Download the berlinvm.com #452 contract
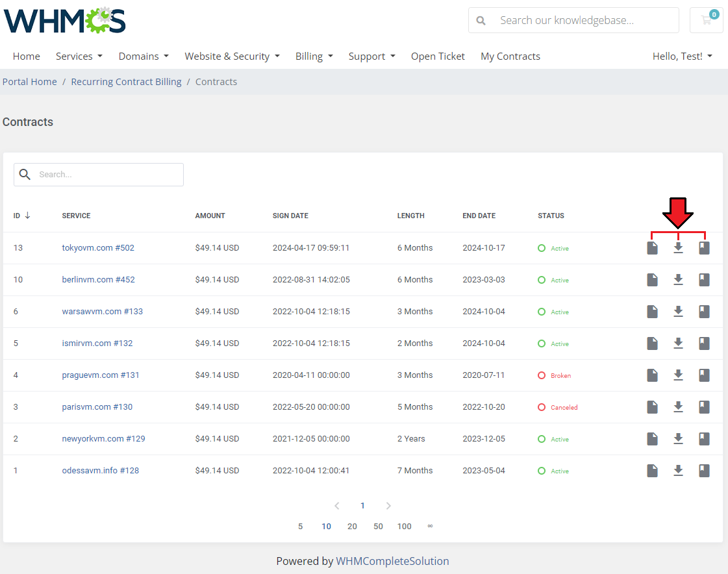 click(x=679, y=280)
